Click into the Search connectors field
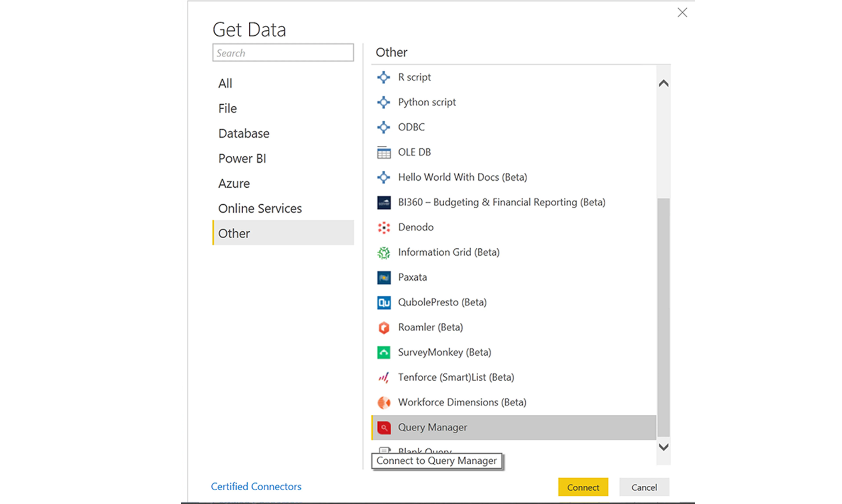The width and height of the screenshot is (842, 504). (283, 53)
